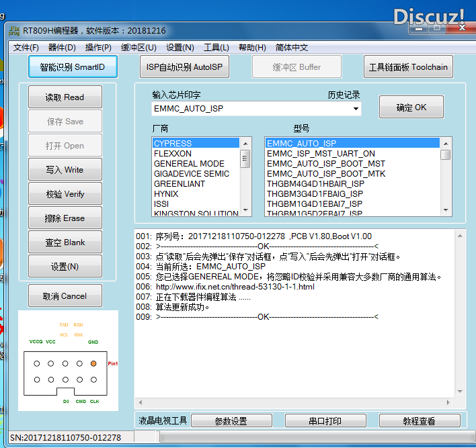Close the RT809H programmer window
The height and width of the screenshot is (448, 476).
pyautogui.click(x=462, y=28)
